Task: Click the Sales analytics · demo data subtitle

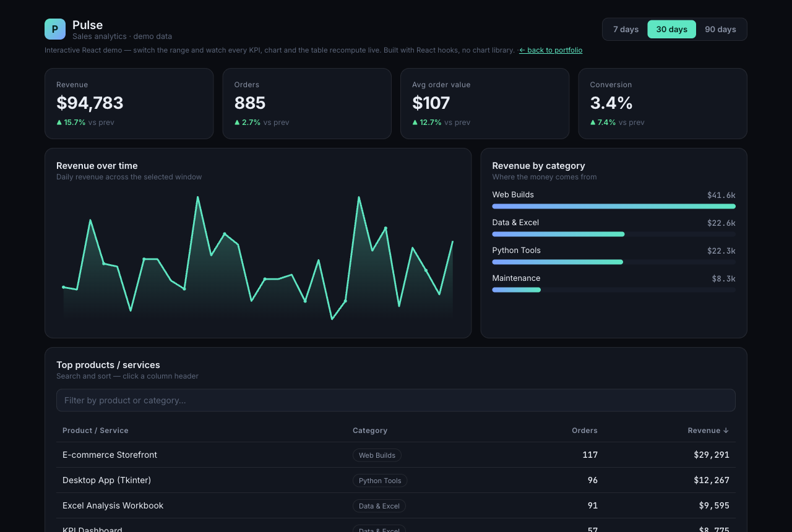Action: coord(122,36)
